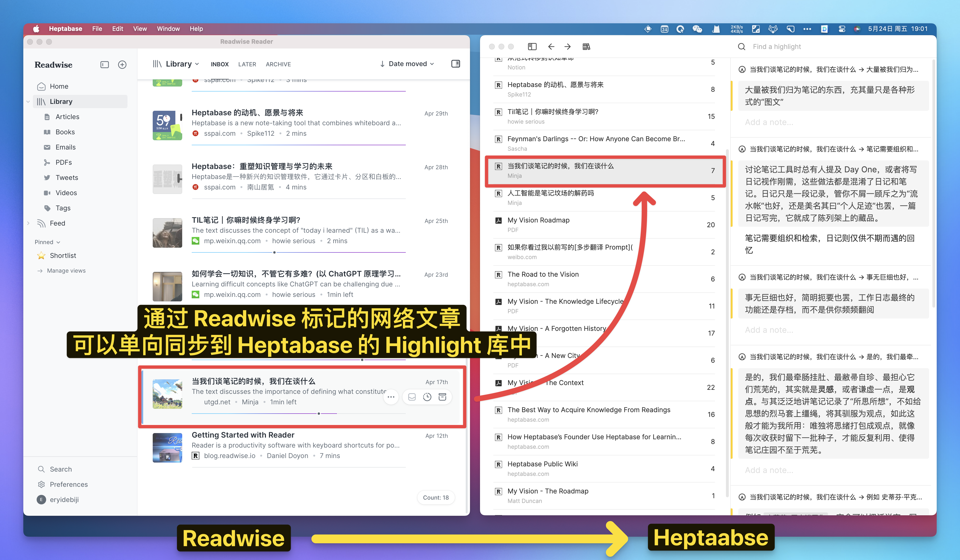Go forward with the Heptabase right arrow
Screen dimensions: 960x560
(568, 47)
